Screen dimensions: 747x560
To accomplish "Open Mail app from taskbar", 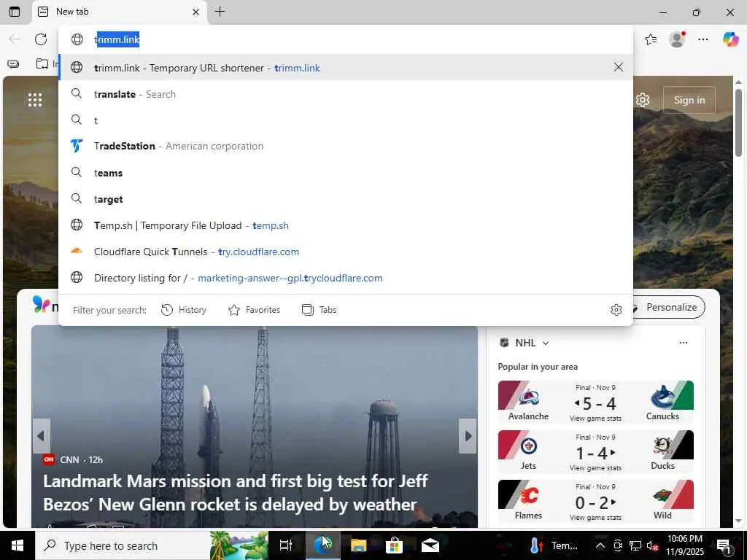I will click(430, 545).
